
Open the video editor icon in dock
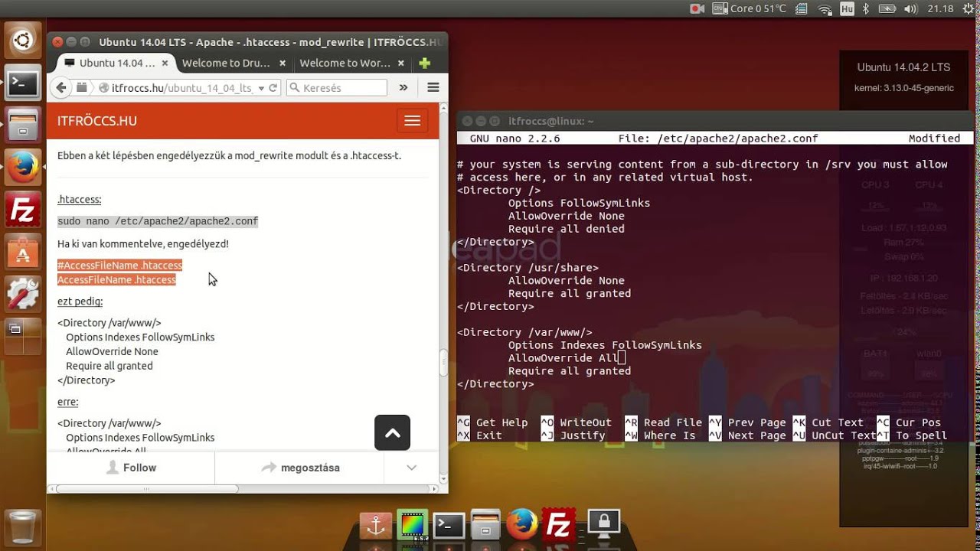(x=412, y=525)
